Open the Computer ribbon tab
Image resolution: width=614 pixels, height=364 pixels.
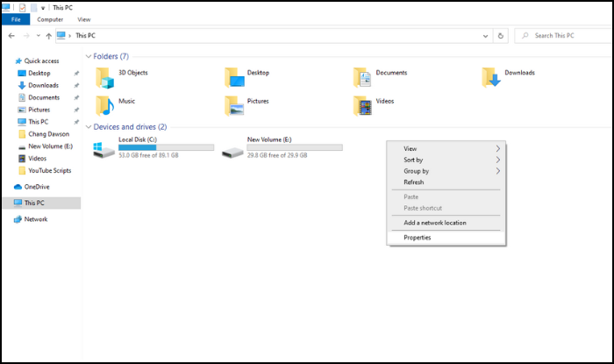pos(50,19)
